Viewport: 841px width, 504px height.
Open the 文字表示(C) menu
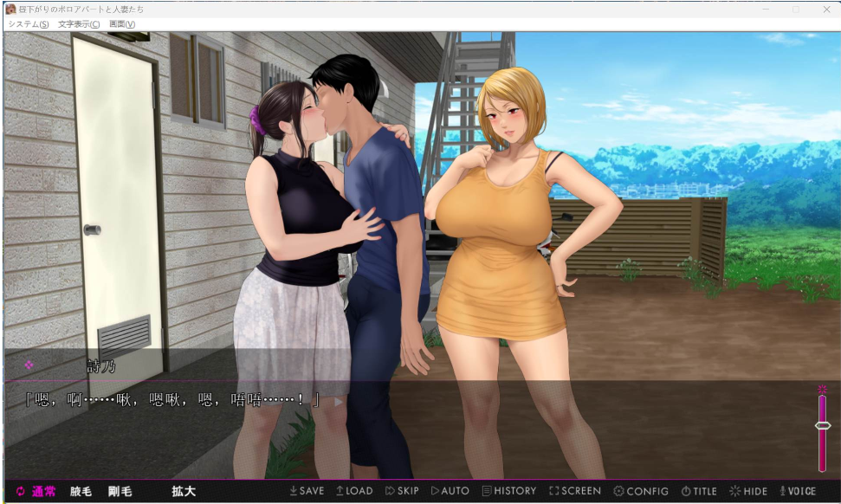tap(79, 24)
